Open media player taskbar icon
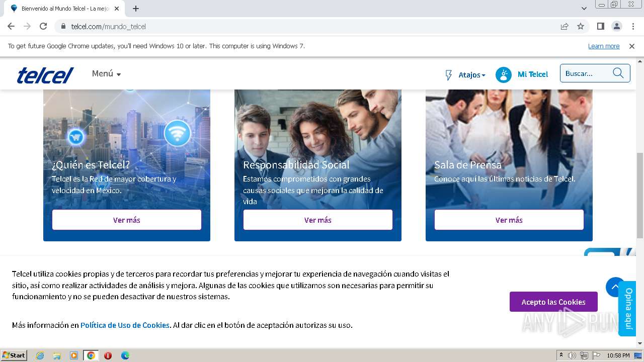This screenshot has height=362, width=644. [74, 355]
